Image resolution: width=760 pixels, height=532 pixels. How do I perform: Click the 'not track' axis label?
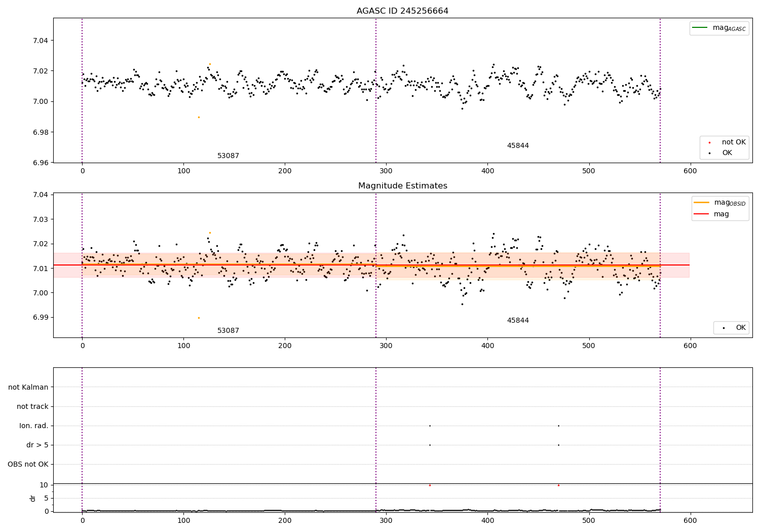point(32,407)
